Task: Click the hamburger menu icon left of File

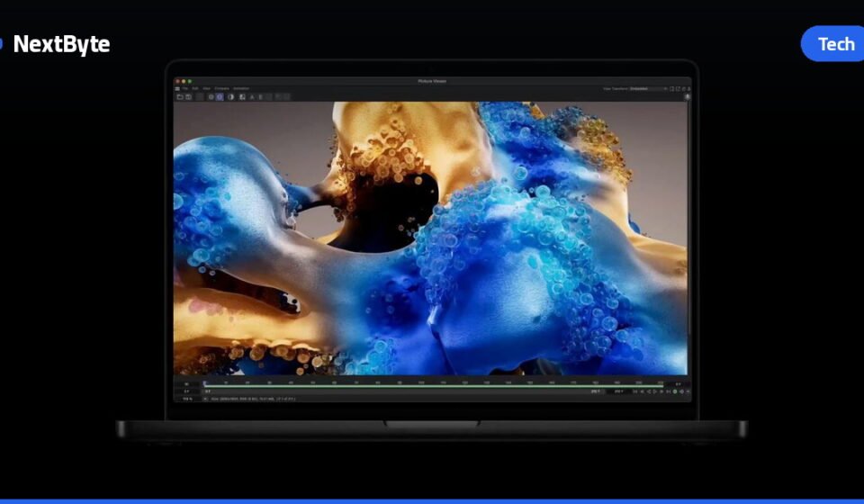Action: 177,89
